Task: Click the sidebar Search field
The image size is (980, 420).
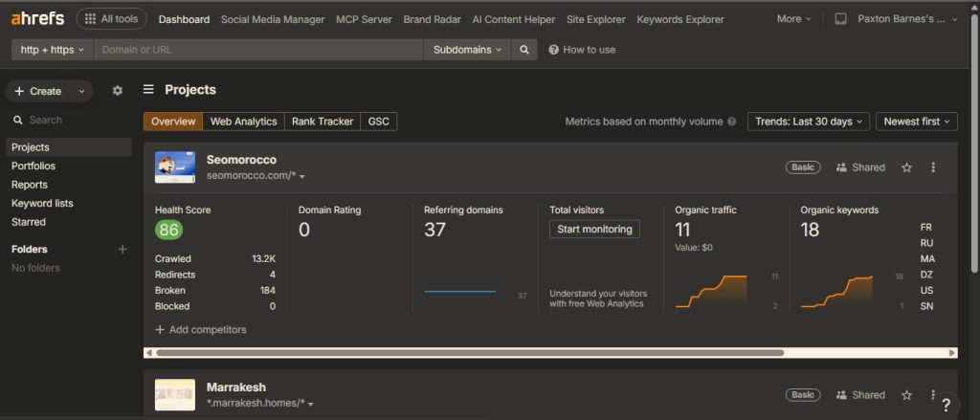Action: point(69,120)
